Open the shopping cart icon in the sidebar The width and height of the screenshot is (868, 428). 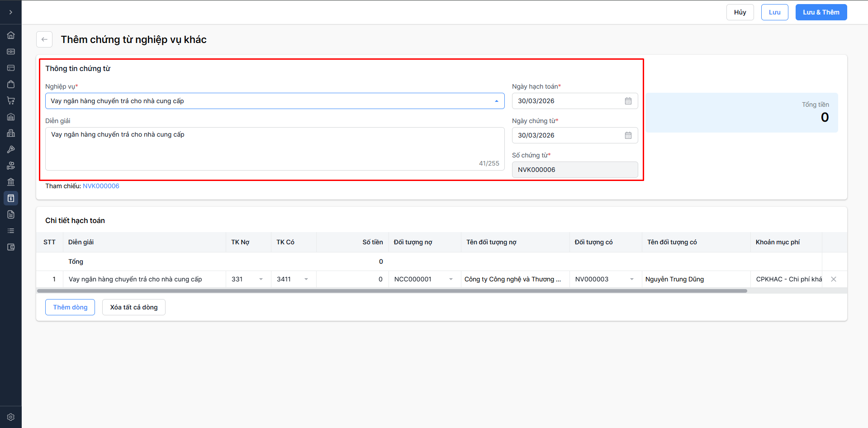tap(11, 100)
